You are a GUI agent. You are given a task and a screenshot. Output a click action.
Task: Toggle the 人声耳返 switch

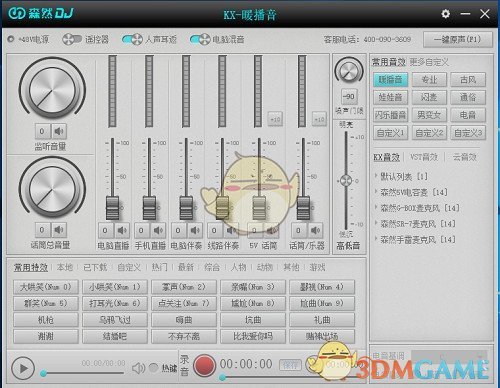coord(132,39)
